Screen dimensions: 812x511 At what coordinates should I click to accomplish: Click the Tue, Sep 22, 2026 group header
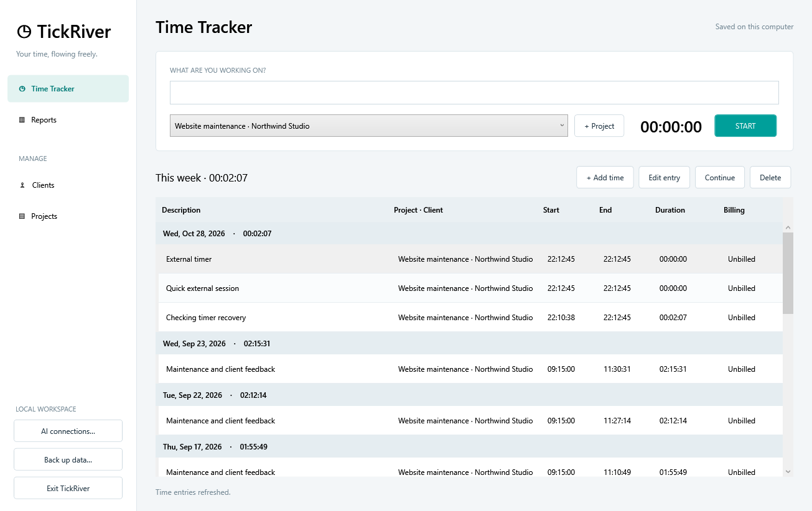tap(469, 395)
